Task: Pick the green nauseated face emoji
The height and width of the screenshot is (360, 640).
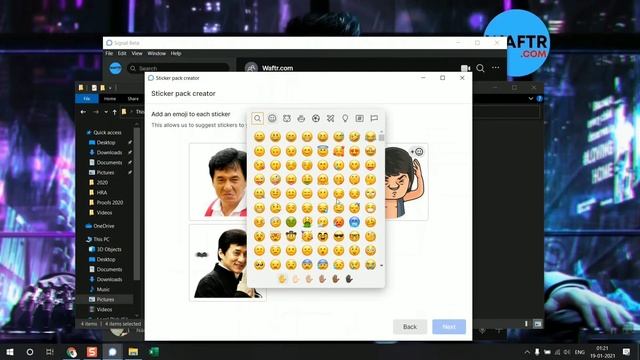Action: pyautogui.click(x=291, y=222)
